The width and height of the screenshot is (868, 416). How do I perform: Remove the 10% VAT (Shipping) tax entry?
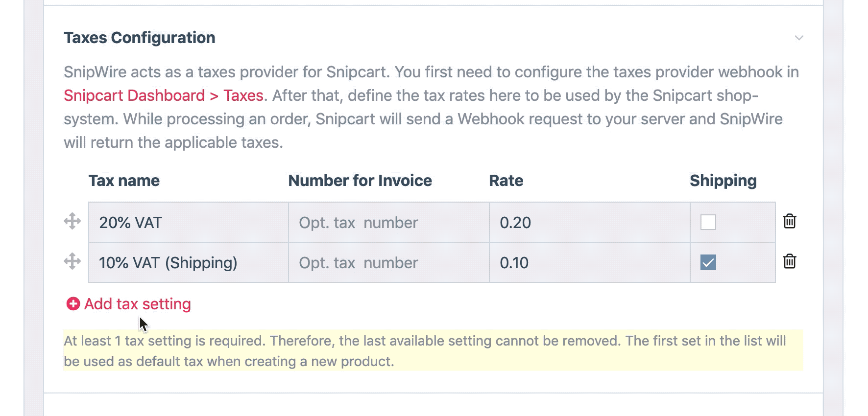click(x=790, y=262)
